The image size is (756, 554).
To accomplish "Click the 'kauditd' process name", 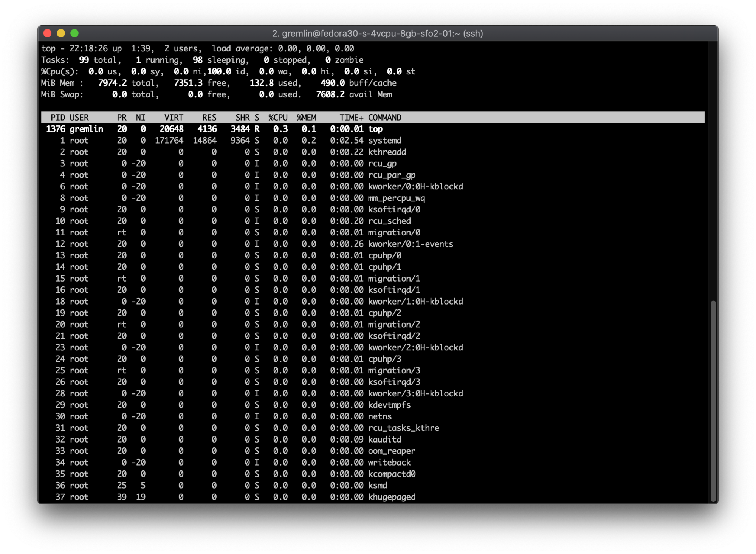I will pyautogui.click(x=385, y=439).
